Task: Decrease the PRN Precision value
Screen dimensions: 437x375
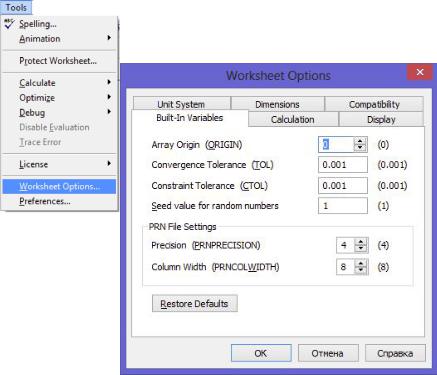Action: pyautogui.click(x=361, y=249)
